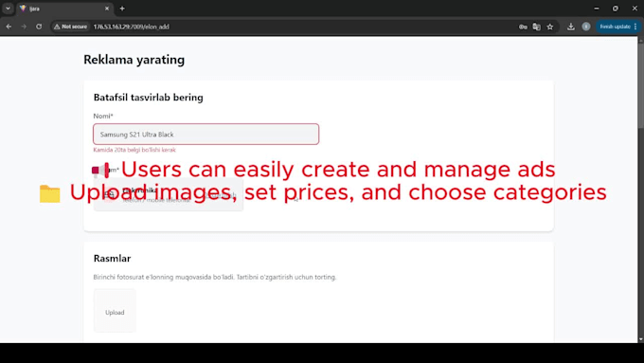Screen dimensions: 644x363
Task: Click the scrollbar down arrow
Action: (640, 339)
